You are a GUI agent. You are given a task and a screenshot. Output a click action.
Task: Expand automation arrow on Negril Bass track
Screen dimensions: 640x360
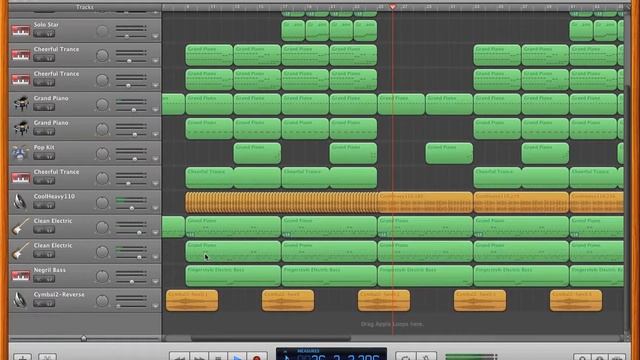[155, 281]
